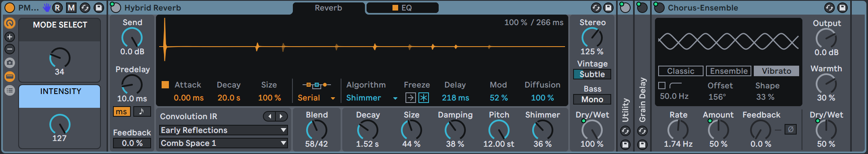Select next Convolution IR with the right arrow

click(x=282, y=117)
